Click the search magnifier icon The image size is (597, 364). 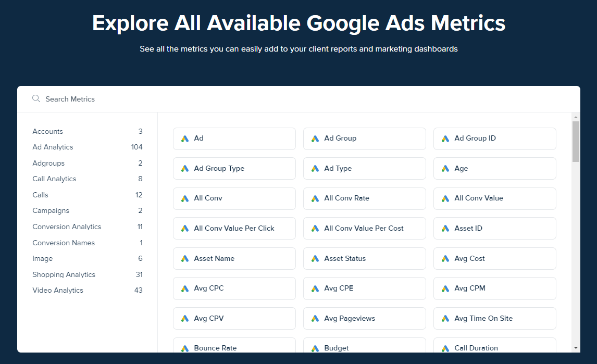[x=36, y=98]
